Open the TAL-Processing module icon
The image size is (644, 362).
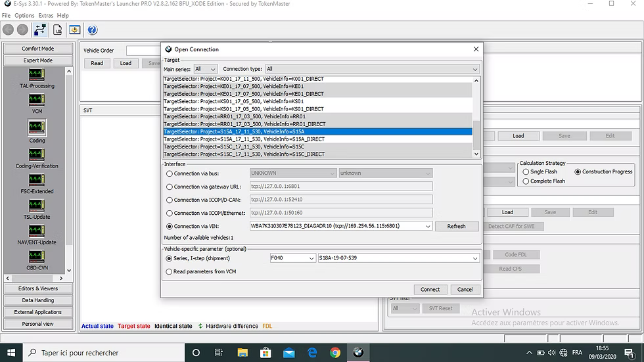pyautogui.click(x=37, y=75)
